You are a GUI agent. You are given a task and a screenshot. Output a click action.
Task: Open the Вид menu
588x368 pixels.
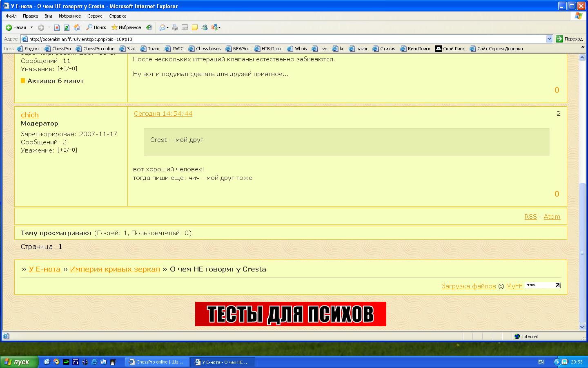tap(48, 16)
